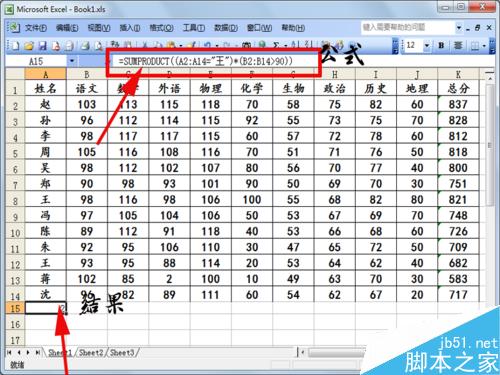Click the Bold B button
The width and height of the screenshot is (500, 375).
click(442, 45)
